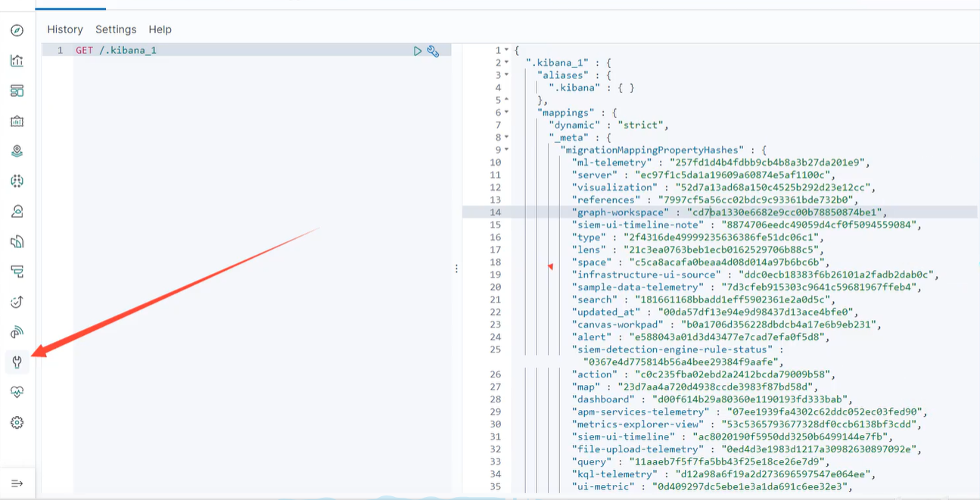The height and width of the screenshot is (500, 980).
Task: Click the "server" hash line
Action: pyautogui.click(x=704, y=175)
